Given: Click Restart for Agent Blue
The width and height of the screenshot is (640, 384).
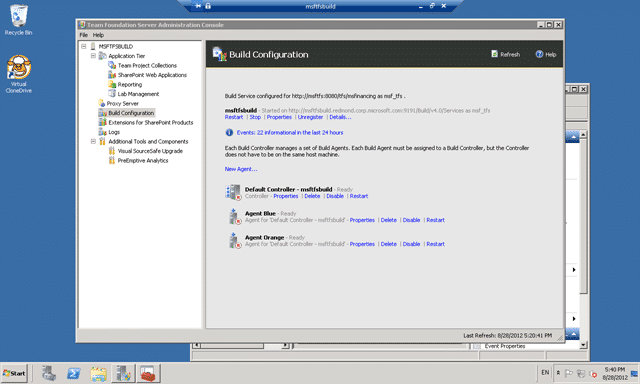Looking at the screenshot, I should pyautogui.click(x=436, y=220).
